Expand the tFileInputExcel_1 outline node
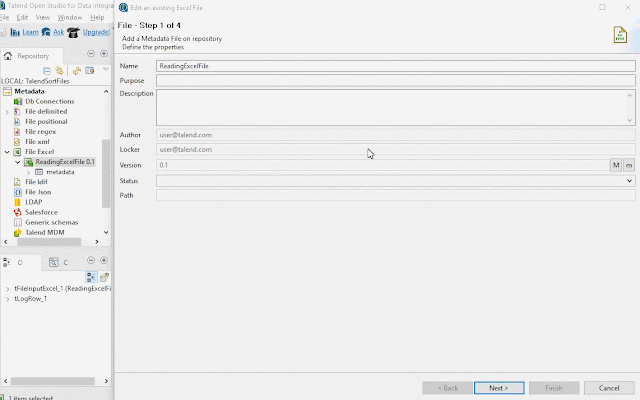The image size is (640, 400). tap(7, 289)
